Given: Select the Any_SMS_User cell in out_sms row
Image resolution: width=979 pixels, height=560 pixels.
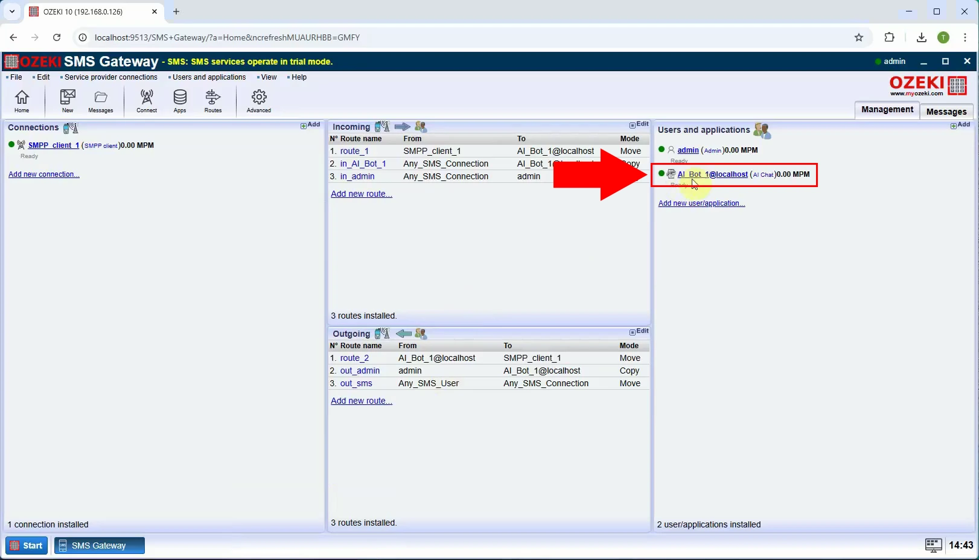Looking at the screenshot, I should pyautogui.click(x=429, y=383).
